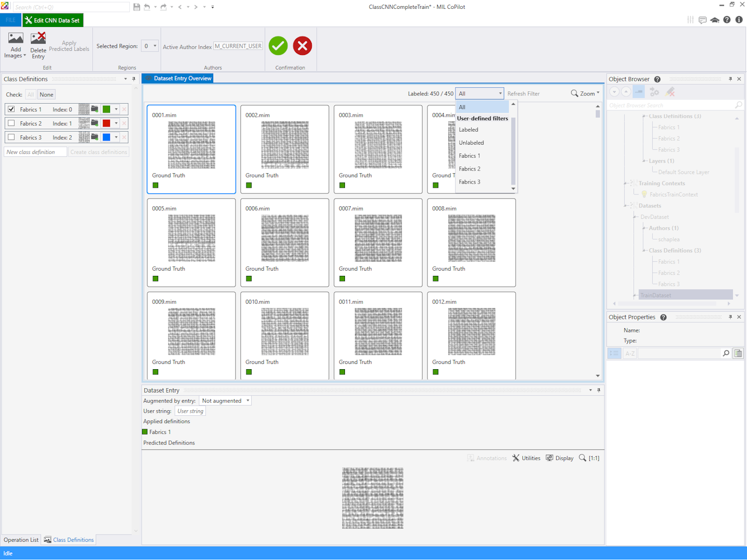
Task: Click the Fabrics 2 folder image icon
Action: 95,123
